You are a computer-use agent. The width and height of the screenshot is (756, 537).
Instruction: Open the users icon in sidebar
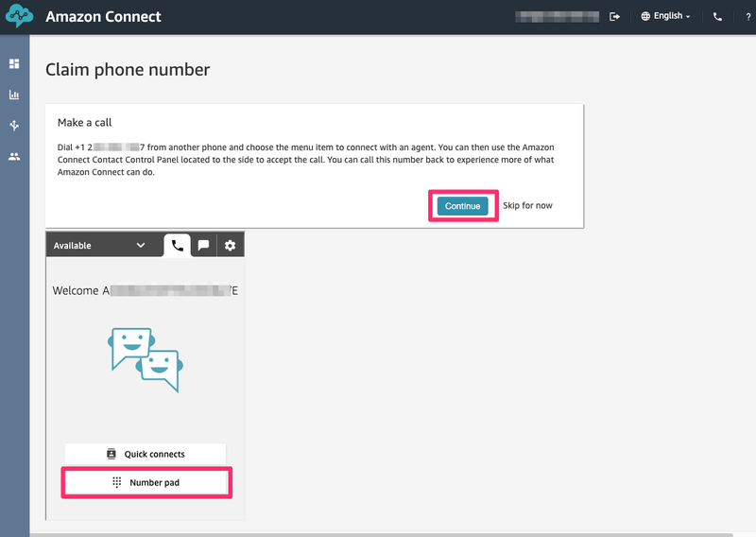tap(14, 156)
